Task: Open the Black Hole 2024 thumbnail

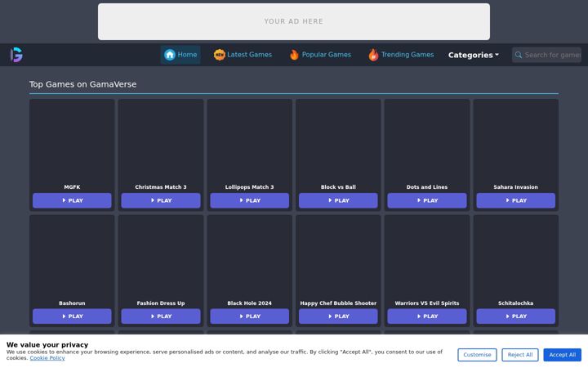Action: pos(249,257)
